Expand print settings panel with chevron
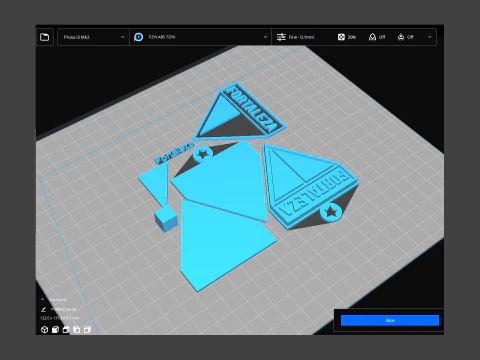 point(430,37)
